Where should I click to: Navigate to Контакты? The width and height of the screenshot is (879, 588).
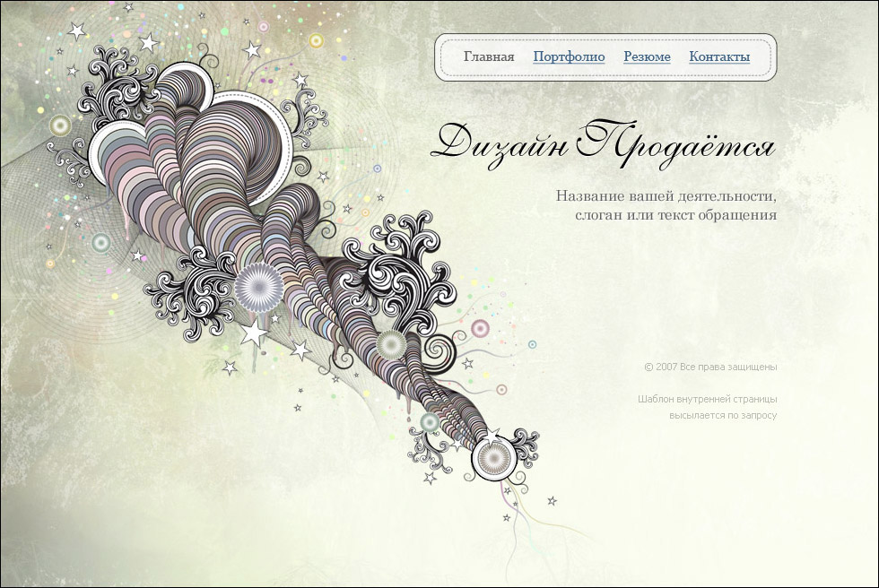pyautogui.click(x=719, y=56)
